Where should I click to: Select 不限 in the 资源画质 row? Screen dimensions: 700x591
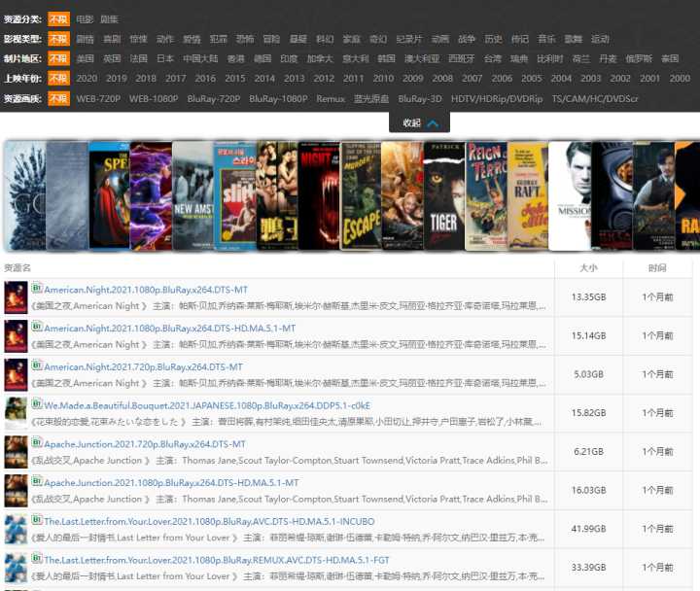coord(59,98)
